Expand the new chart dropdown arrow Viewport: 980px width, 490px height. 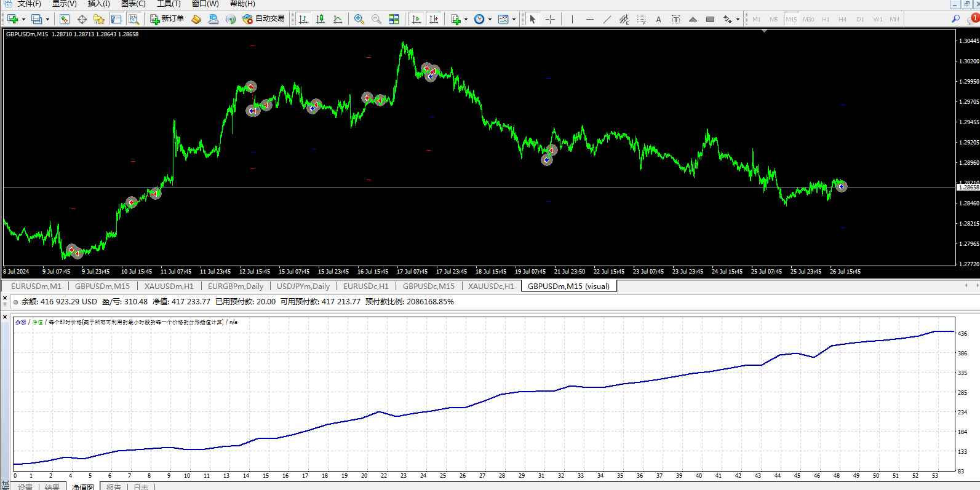click(x=23, y=19)
